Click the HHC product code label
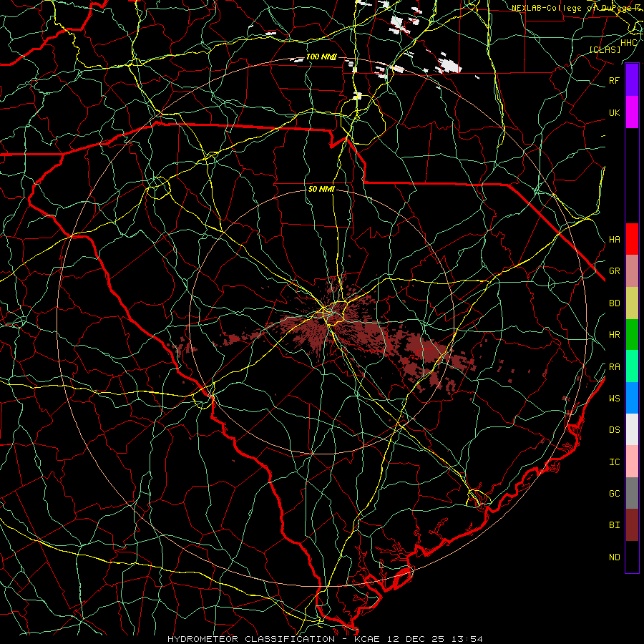644x644 pixels. pyautogui.click(x=629, y=43)
